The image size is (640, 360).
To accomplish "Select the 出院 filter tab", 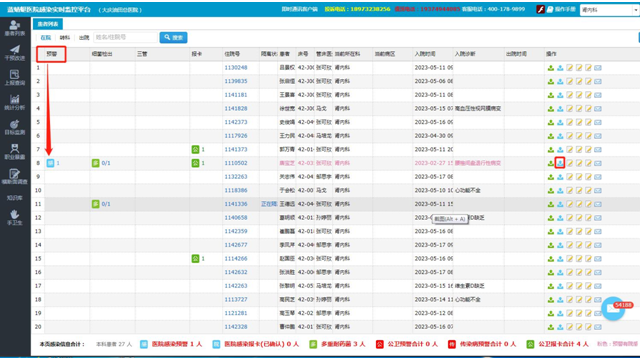I will coord(84,38).
